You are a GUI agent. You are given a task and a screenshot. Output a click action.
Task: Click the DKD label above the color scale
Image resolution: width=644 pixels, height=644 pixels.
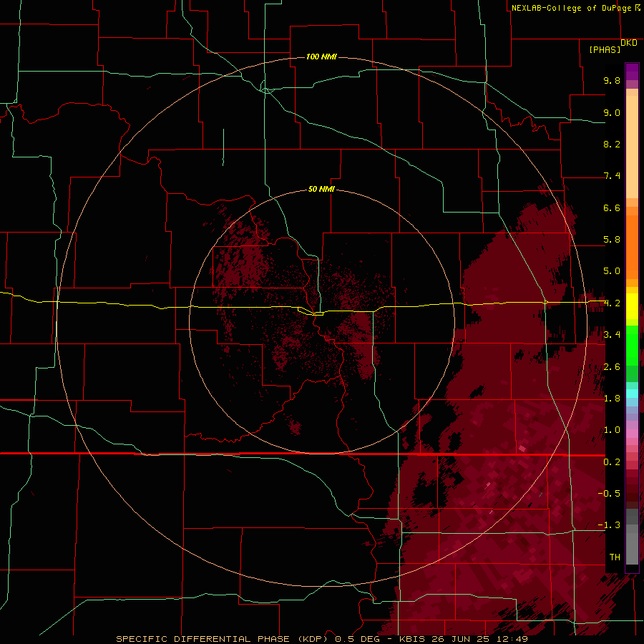[629, 43]
